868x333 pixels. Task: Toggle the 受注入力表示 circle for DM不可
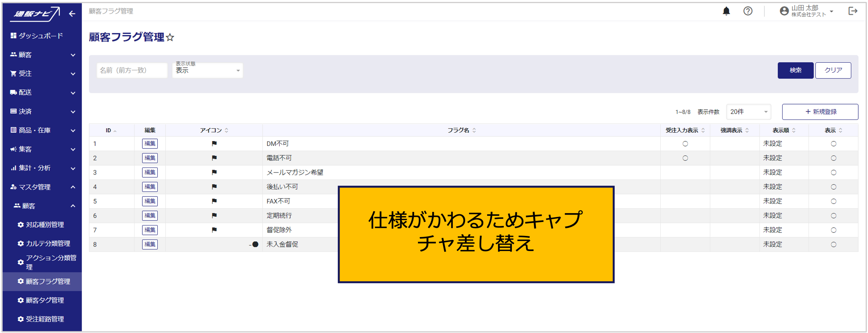point(685,144)
